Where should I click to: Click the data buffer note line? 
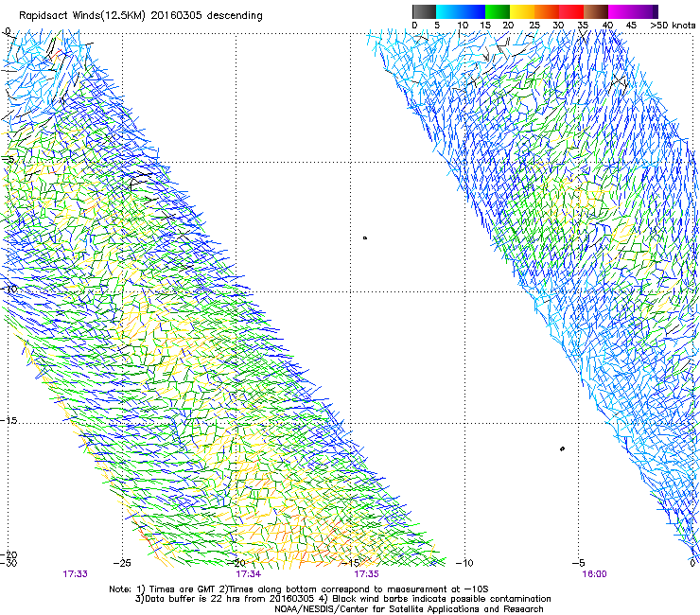click(342, 599)
